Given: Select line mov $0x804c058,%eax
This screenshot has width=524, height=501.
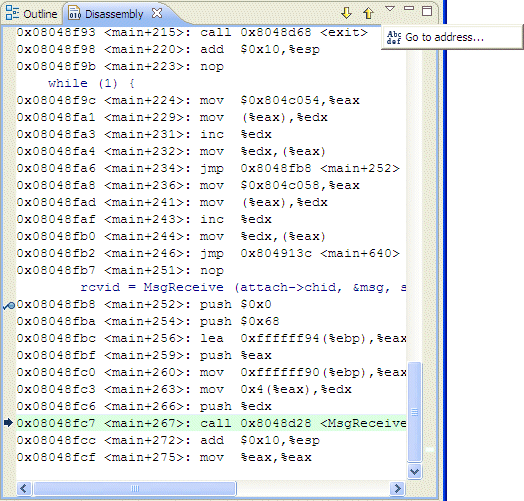Looking at the screenshot, I should coord(188,185).
